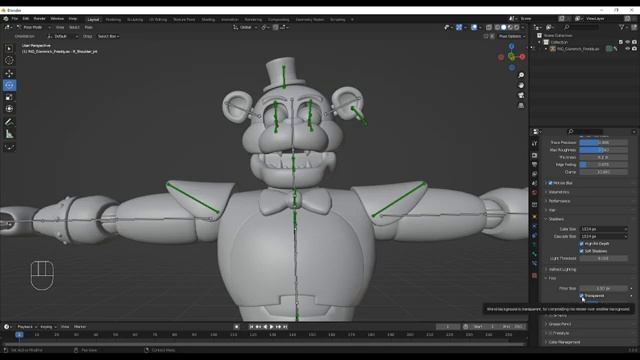This screenshot has width=640, height=360.
Task: Toggle X-ray view icon
Action: (x=489, y=27)
